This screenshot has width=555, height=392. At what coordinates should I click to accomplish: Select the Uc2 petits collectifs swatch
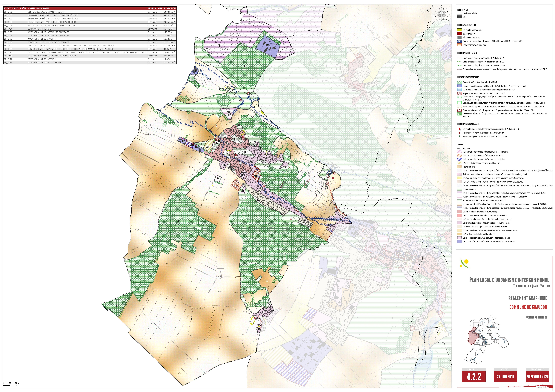point(459,234)
